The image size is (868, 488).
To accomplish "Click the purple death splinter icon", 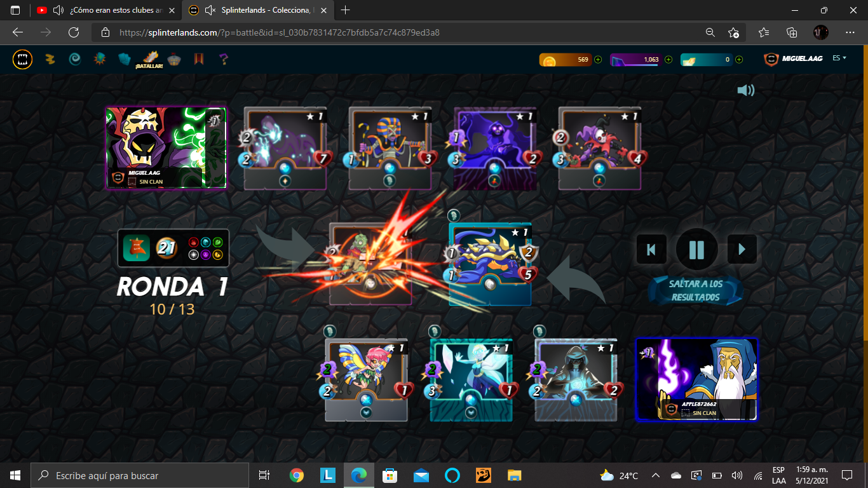I will tap(205, 255).
